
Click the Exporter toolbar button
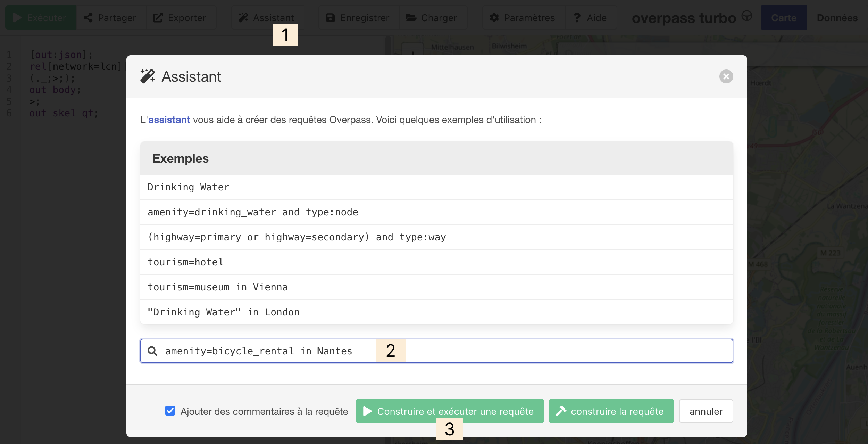point(181,18)
